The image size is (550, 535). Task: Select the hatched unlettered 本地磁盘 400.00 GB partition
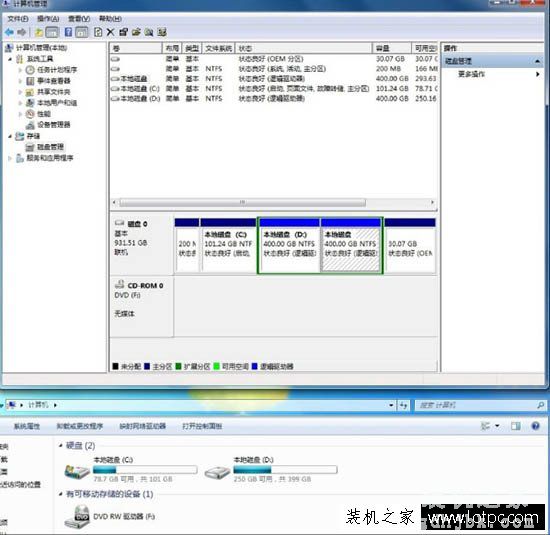(x=351, y=246)
